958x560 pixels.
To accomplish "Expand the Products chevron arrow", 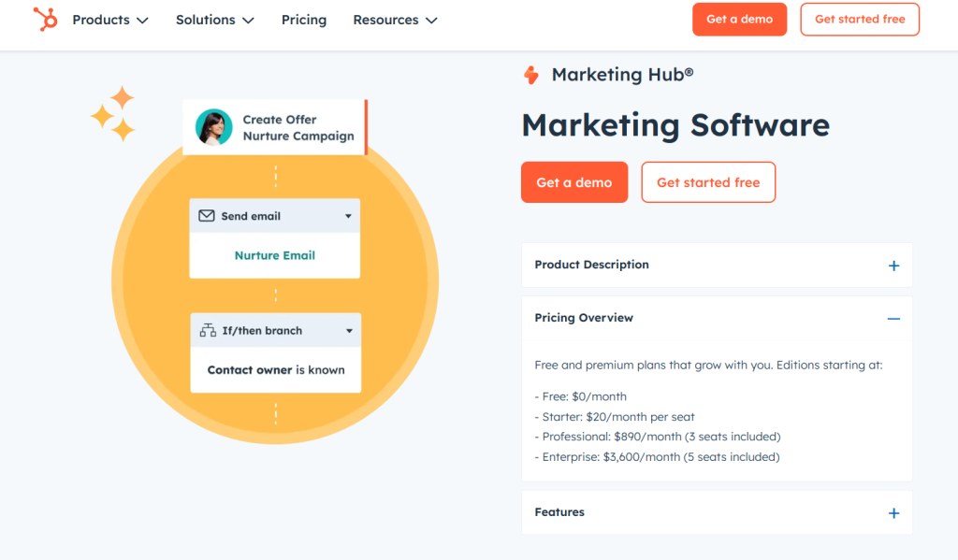I will click(x=142, y=21).
